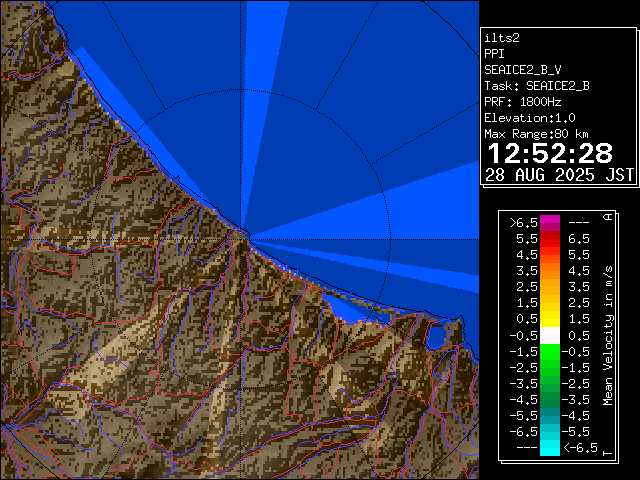Screen dimensions: 640x480
Task: Click the yellow 0.5 to 1.5 swatch
Action: 549,319
